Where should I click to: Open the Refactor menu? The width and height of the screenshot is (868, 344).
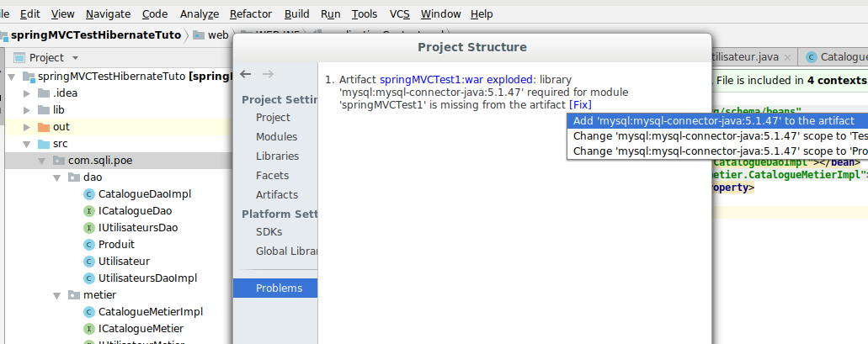250,14
